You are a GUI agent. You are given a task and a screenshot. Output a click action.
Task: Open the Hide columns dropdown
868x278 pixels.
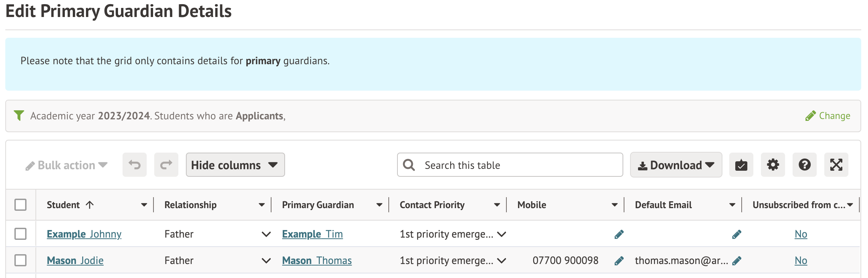point(235,165)
